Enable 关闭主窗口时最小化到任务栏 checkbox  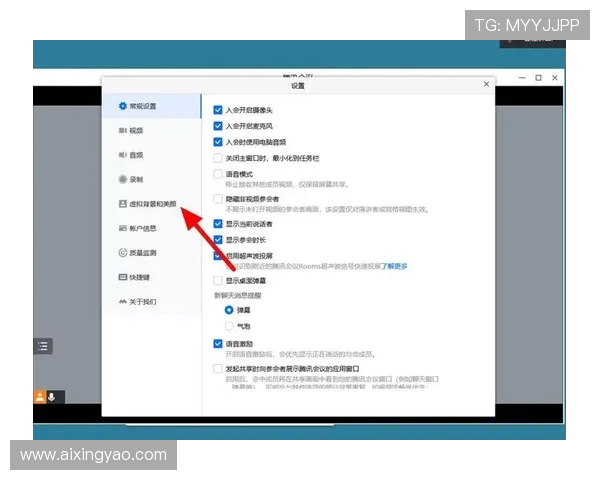218,158
